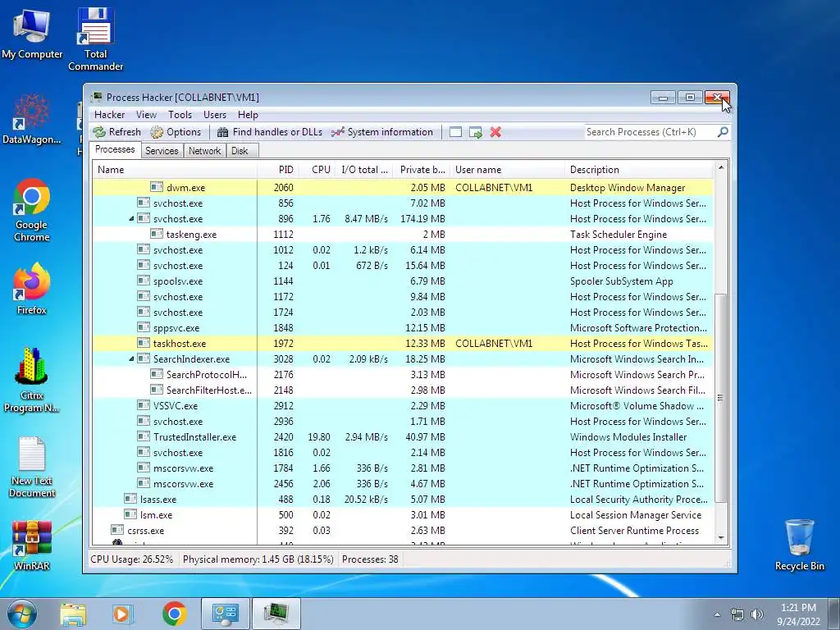Select the SearchFilterHost process row
Image resolution: width=840 pixels, height=630 pixels.
point(404,390)
